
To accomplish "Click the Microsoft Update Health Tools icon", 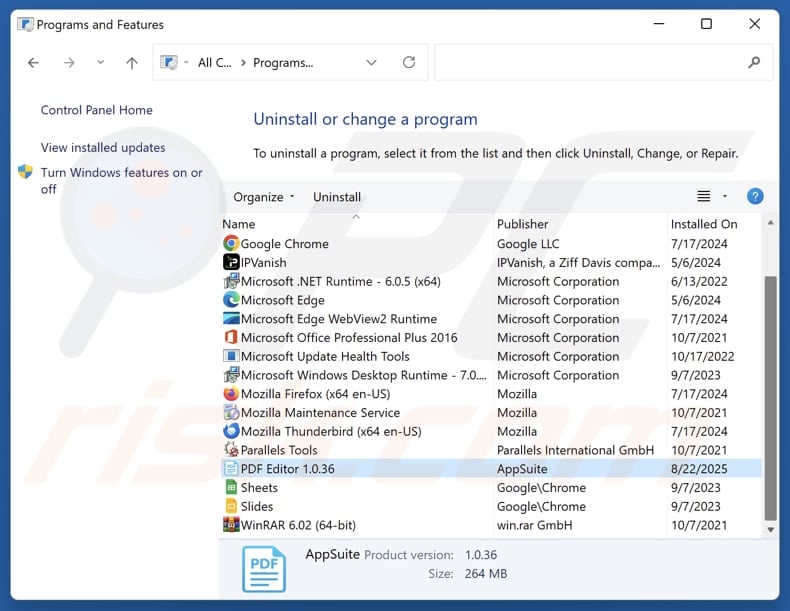I will click(231, 356).
